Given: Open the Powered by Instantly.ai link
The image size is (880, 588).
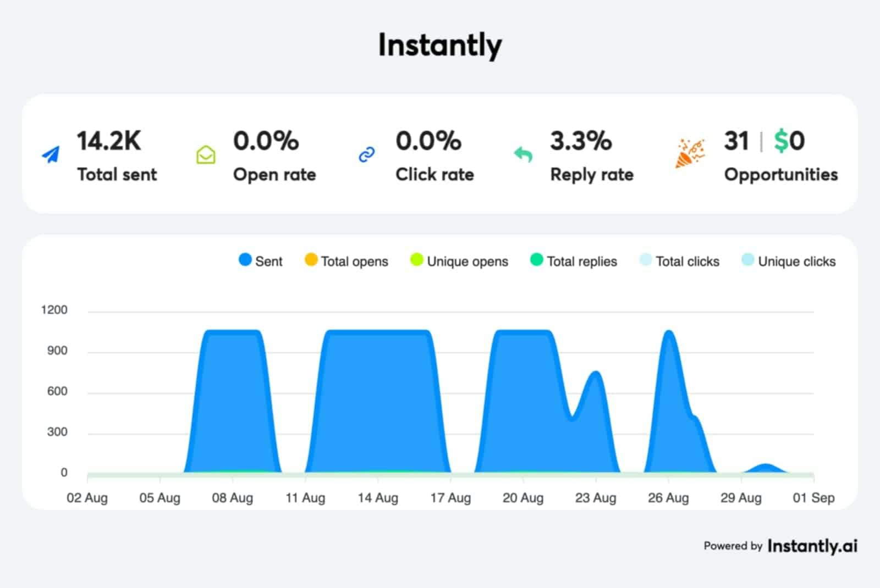Looking at the screenshot, I should 780,546.
